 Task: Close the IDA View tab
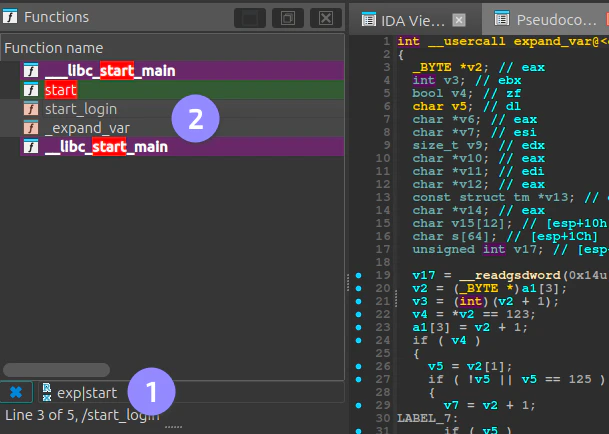[458, 19]
